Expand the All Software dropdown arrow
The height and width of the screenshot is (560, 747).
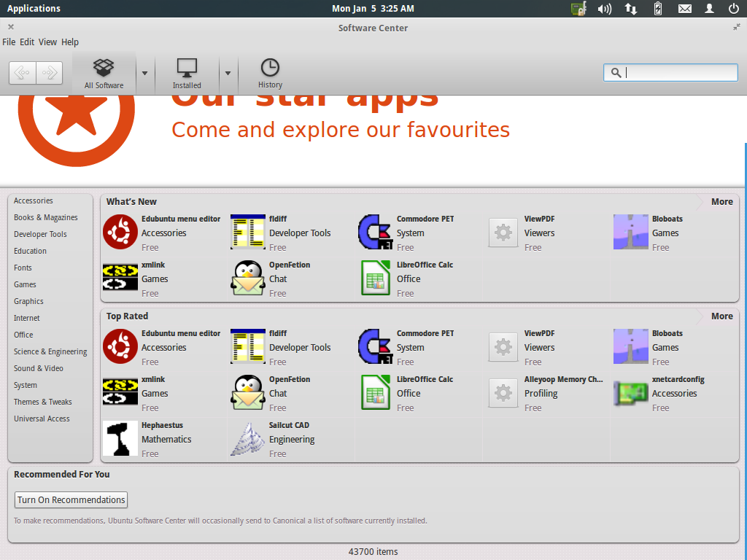[145, 74]
